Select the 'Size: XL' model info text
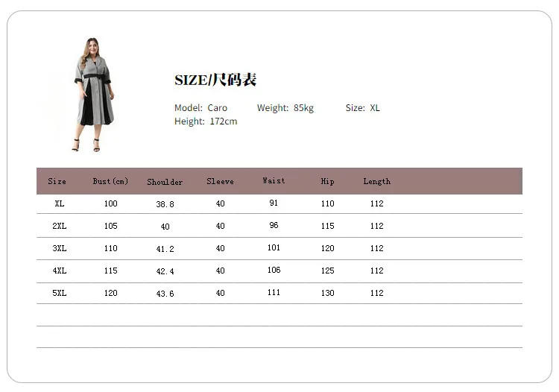 pos(362,108)
